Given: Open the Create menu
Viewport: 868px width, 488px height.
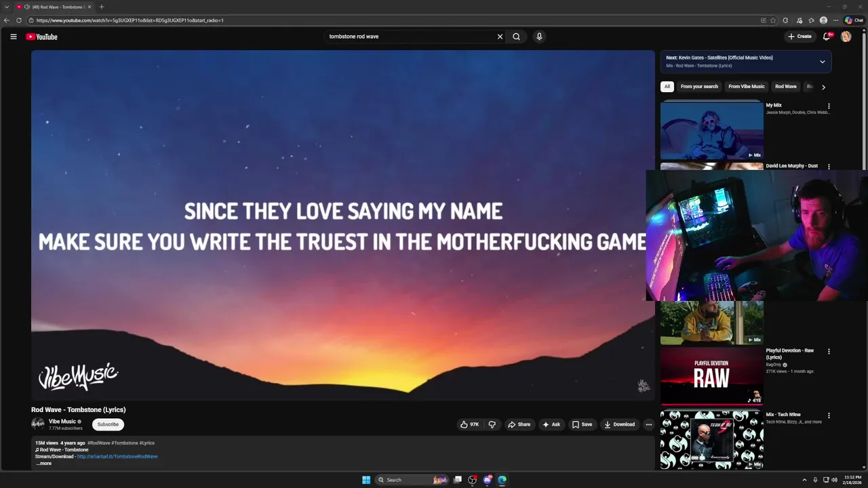Looking at the screenshot, I should tap(800, 37).
